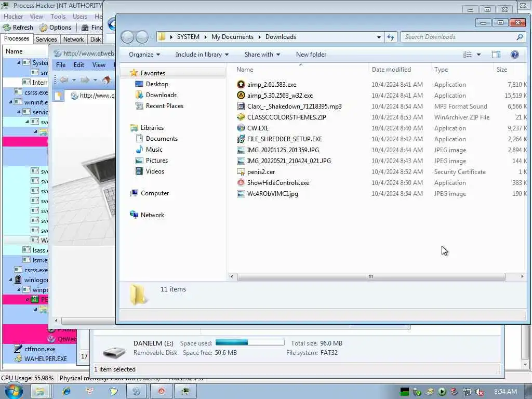Click the network tray icon
Screen dimensions: 532x399
[x=467, y=392]
